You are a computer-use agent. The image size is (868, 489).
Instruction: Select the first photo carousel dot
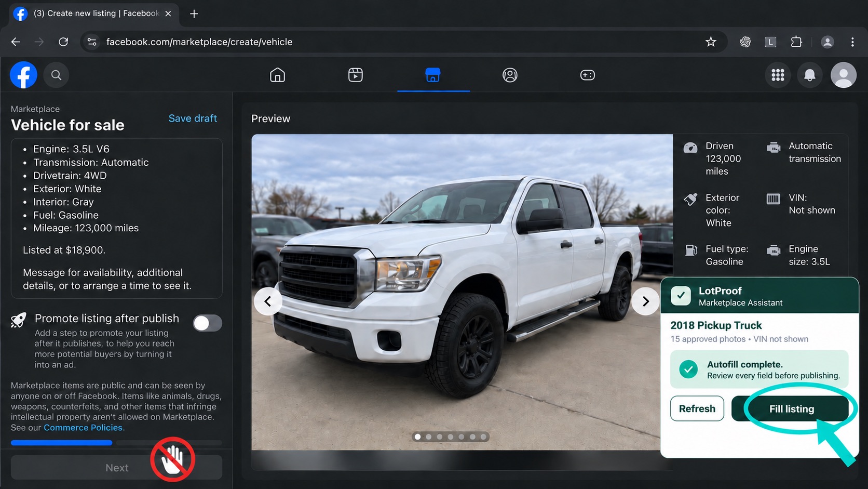click(x=418, y=437)
